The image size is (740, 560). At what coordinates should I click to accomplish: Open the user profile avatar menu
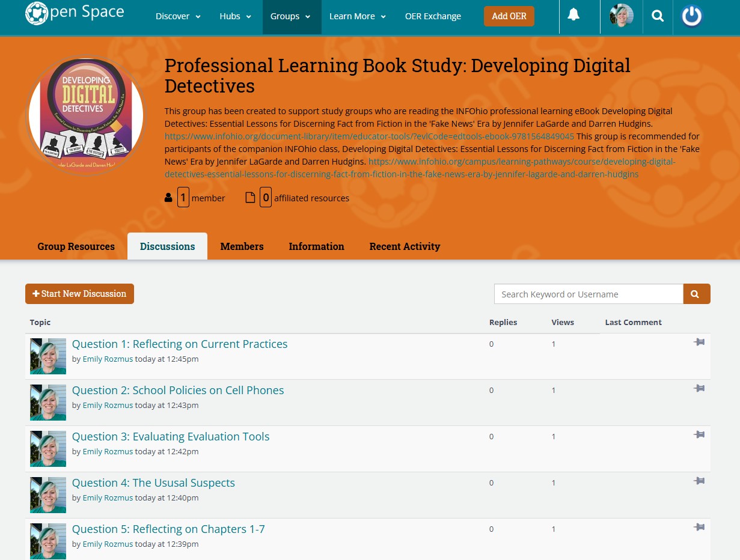(621, 16)
